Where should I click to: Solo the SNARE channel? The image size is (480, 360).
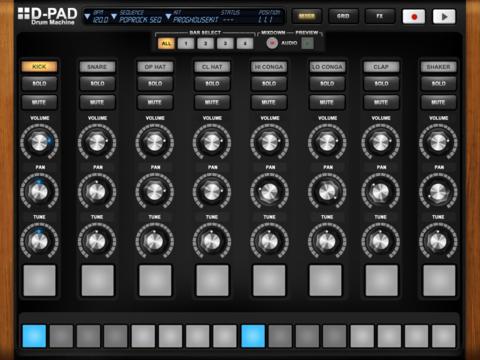[97, 84]
